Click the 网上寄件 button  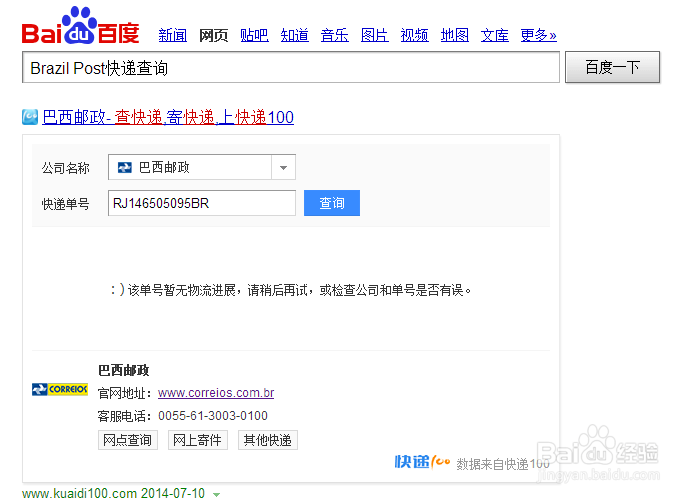coord(198,440)
